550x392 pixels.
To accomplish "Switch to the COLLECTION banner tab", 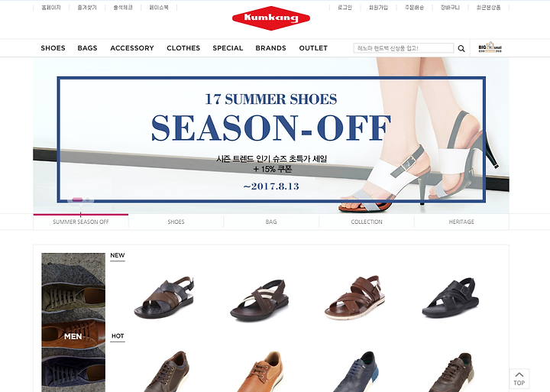I will 367,222.
